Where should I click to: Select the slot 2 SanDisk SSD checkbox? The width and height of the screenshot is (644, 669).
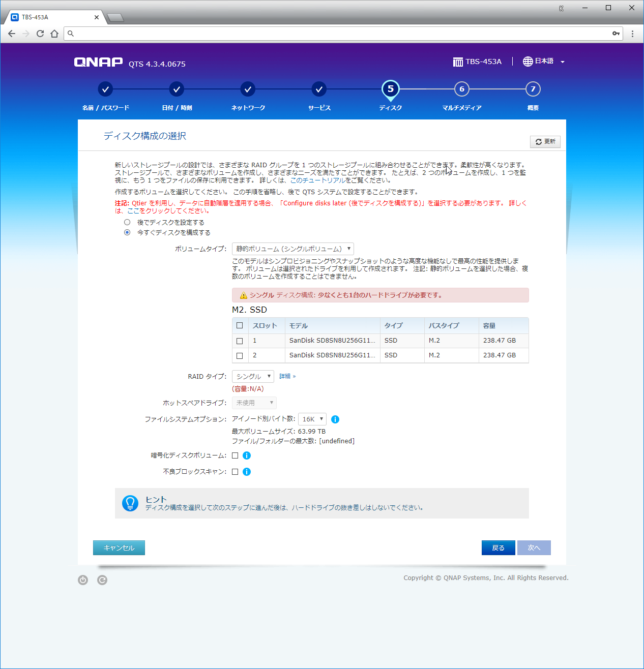pos(240,356)
